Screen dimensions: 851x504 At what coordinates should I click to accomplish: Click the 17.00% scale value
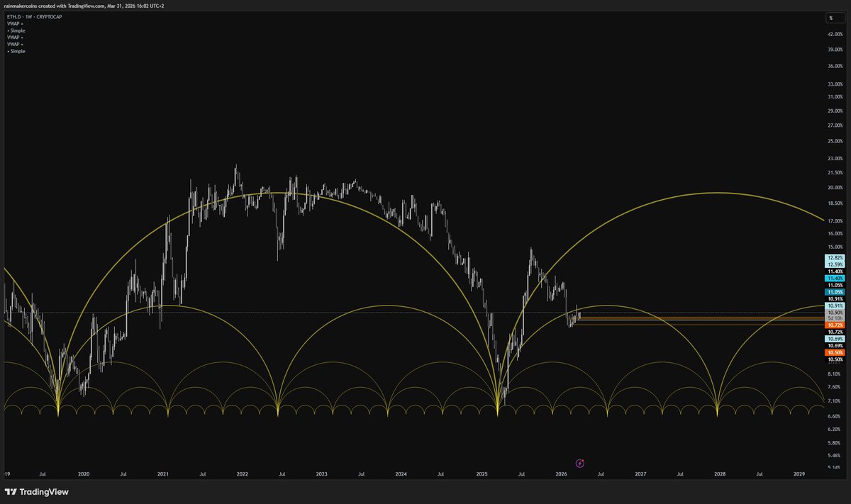click(x=835, y=220)
